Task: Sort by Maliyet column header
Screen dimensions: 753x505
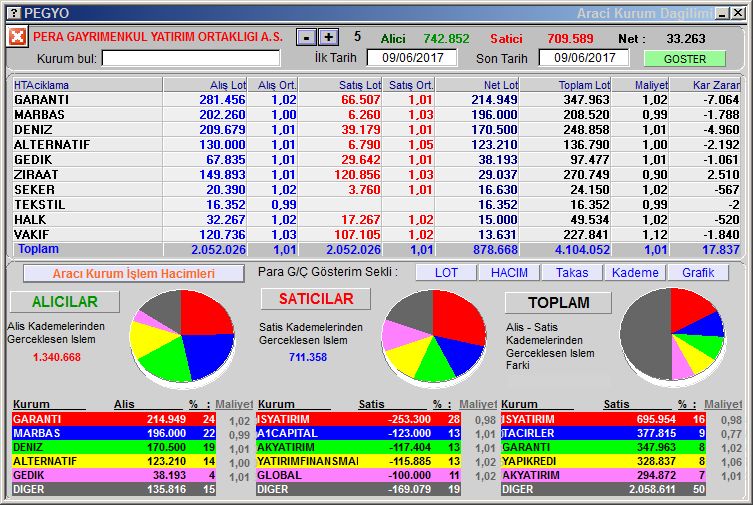Action: point(640,85)
